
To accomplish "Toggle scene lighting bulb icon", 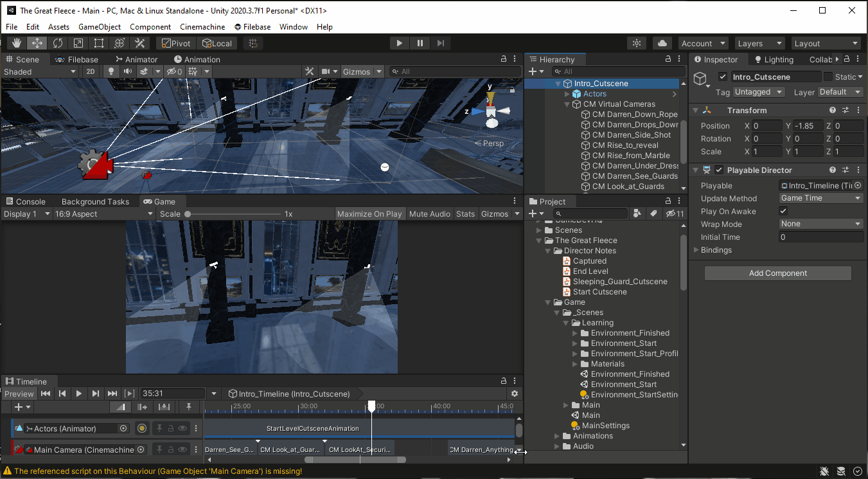I will (x=111, y=71).
